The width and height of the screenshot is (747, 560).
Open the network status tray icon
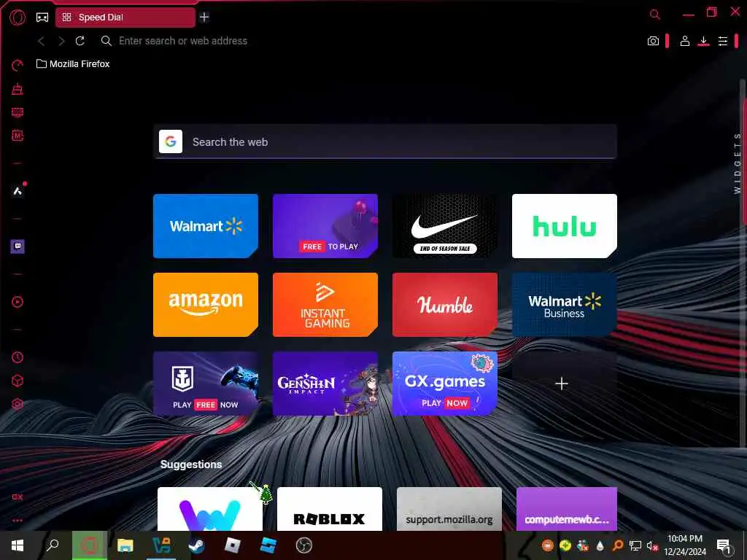pyautogui.click(x=635, y=545)
